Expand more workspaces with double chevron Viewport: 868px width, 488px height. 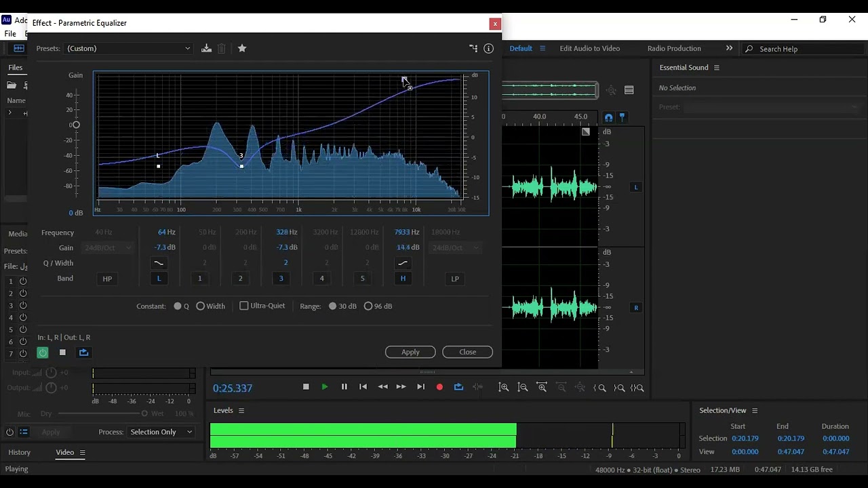(729, 48)
